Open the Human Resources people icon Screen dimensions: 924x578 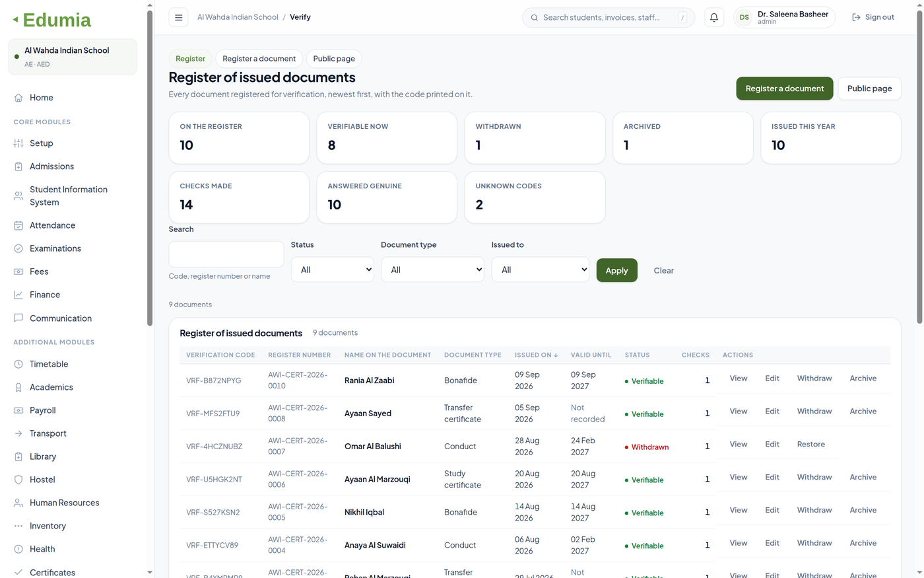(18, 503)
